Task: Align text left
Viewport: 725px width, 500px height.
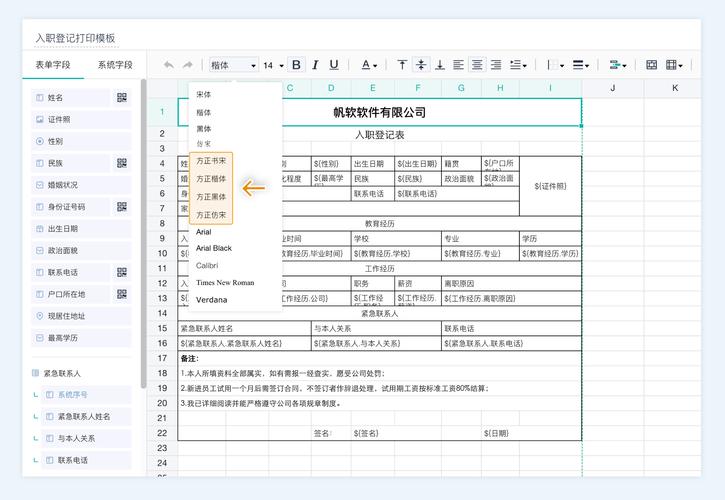Action: (x=458, y=65)
